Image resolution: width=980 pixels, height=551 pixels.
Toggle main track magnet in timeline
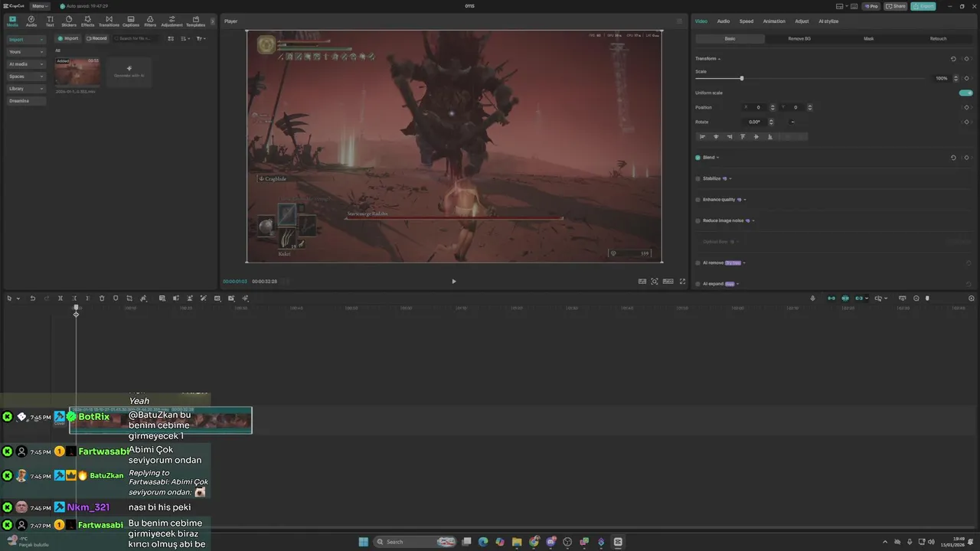pos(831,298)
